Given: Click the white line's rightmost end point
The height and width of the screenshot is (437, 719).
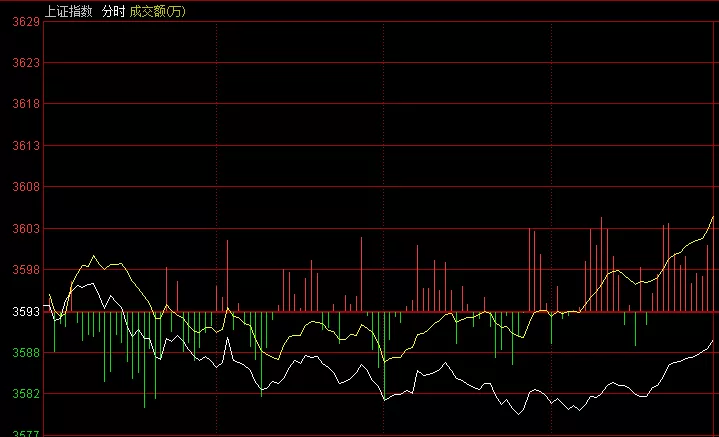Looking at the screenshot, I should click(x=713, y=340).
